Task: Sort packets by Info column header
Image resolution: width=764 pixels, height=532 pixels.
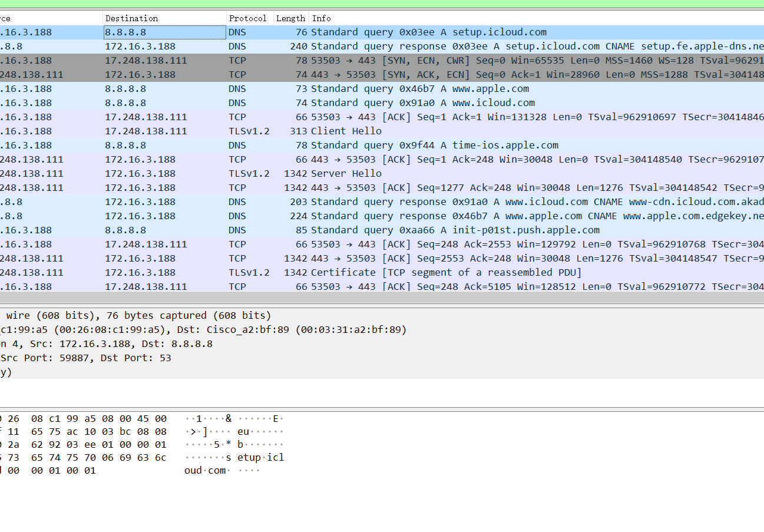Action: click(536, 18)
